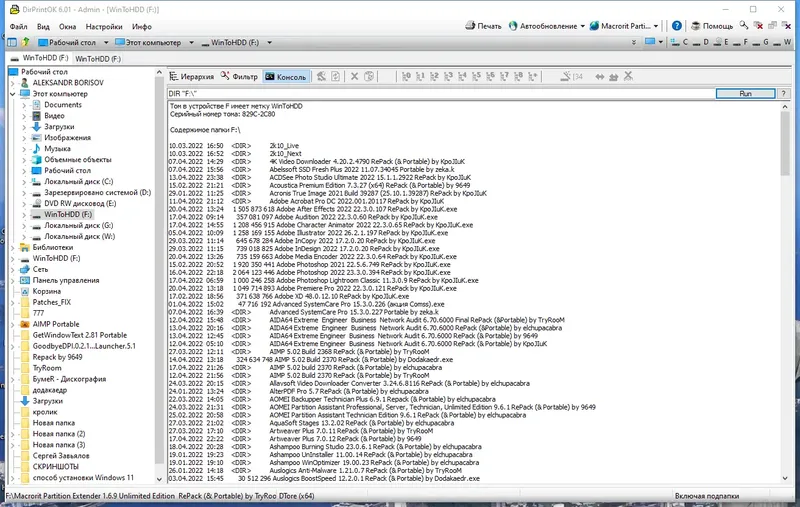Viewport: 800px width, 507px height.
Task: Open the Этот компьютер address dropdown arrow
Action: (191, 43)
